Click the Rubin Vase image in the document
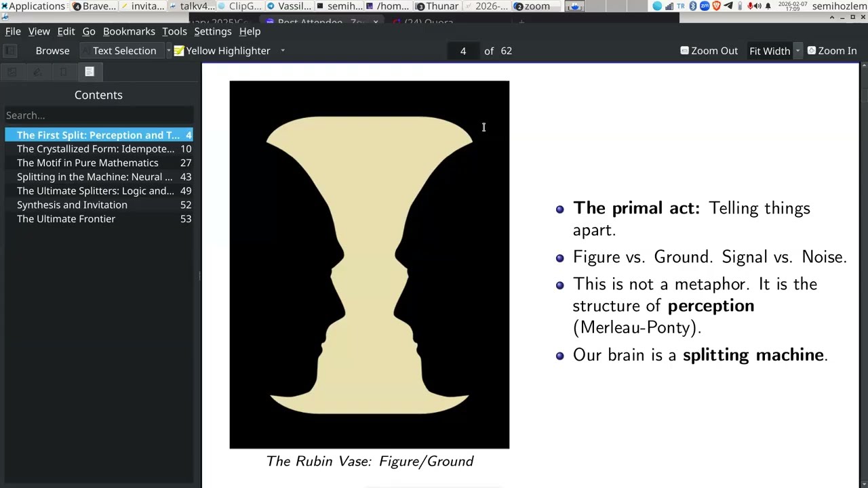868x488 pixels. click(370, 264)
